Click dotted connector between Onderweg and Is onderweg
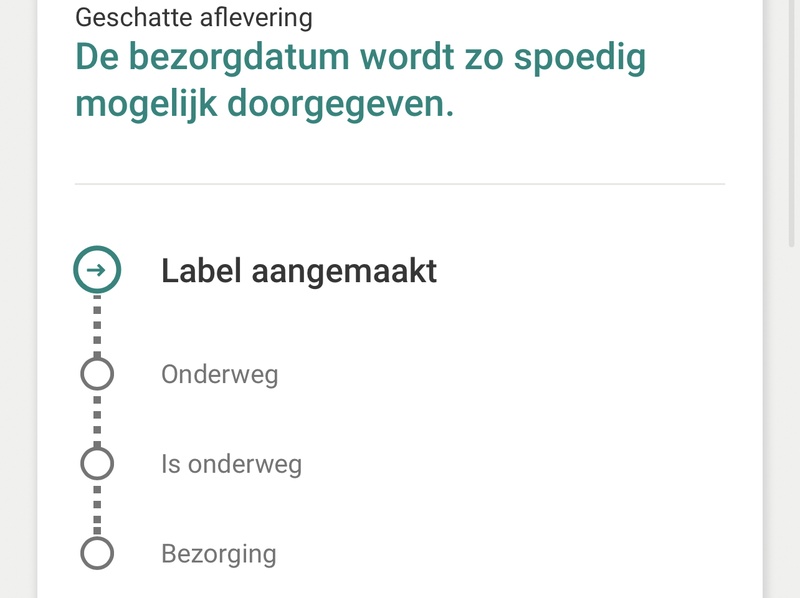 97,419
